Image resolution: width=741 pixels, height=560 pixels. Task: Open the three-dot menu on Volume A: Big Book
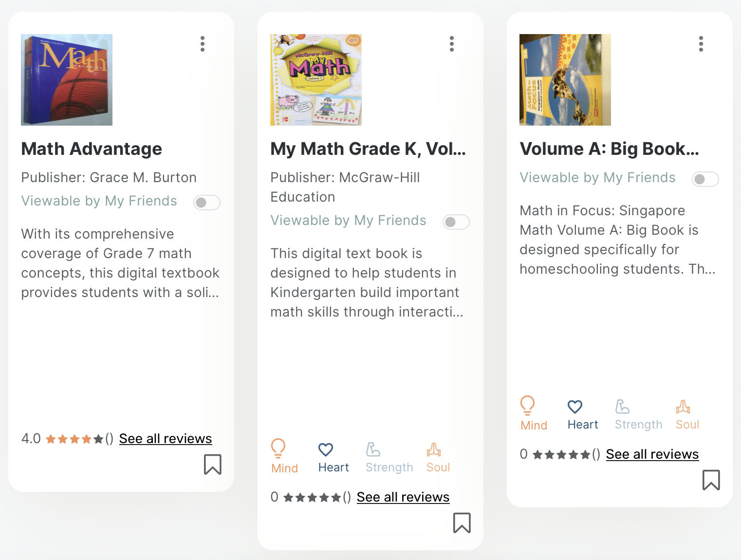point(701,44)
